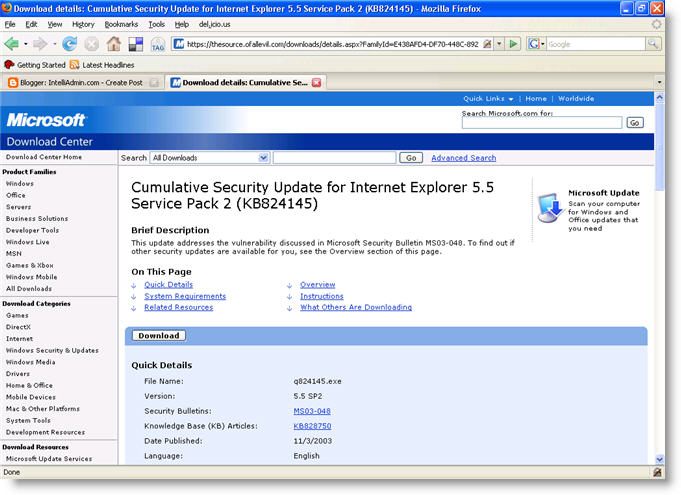
Task: Click the Google search box
Action: point(595,44)
